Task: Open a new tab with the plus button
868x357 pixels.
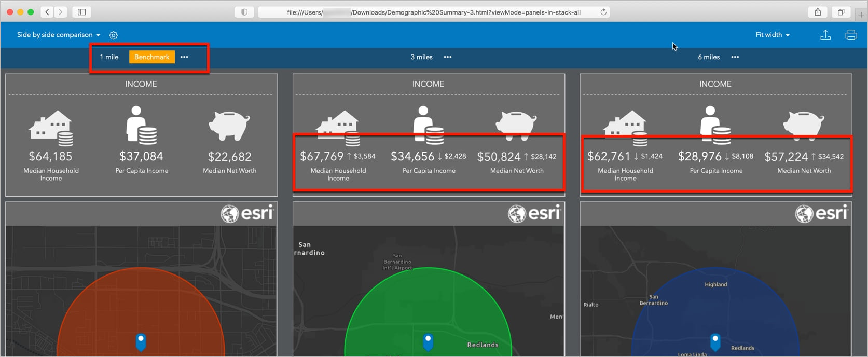Action: pos(861,15)
